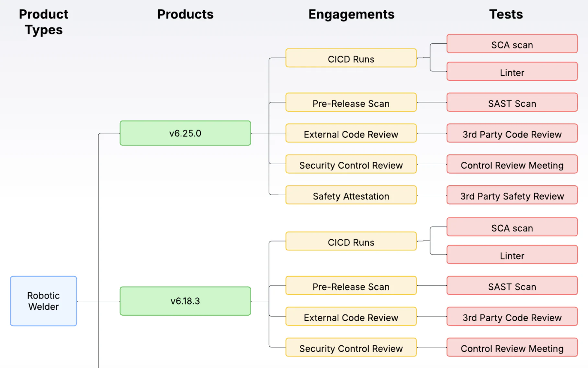
Task: Select the SCA scan test of v6.25.0
Action: click(512, 45)
